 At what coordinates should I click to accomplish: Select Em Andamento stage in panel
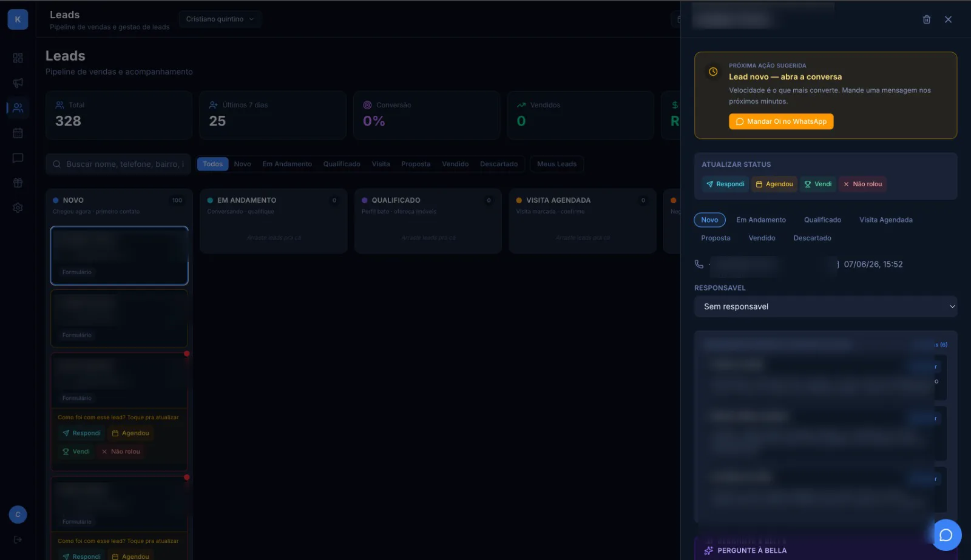[x=761, y=220]
